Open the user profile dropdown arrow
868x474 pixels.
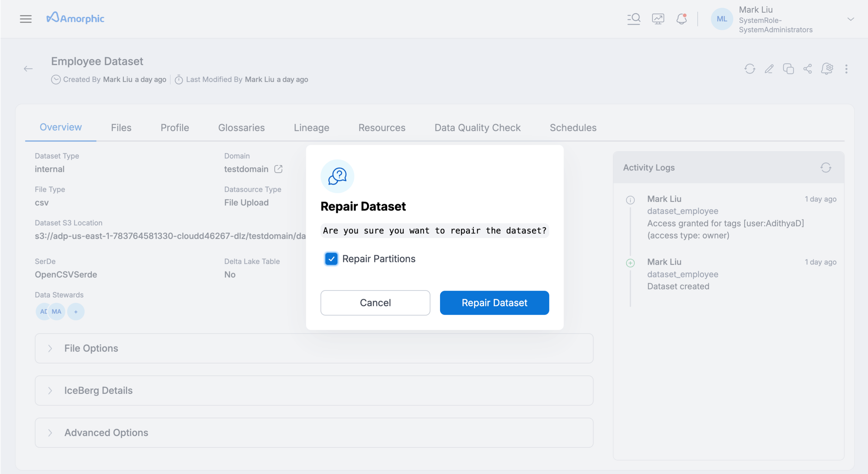point(851,19)
